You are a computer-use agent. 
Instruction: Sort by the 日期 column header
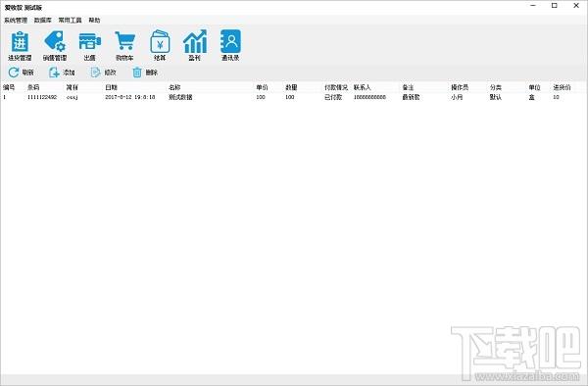pyautogui.click(x=112, y=87)
